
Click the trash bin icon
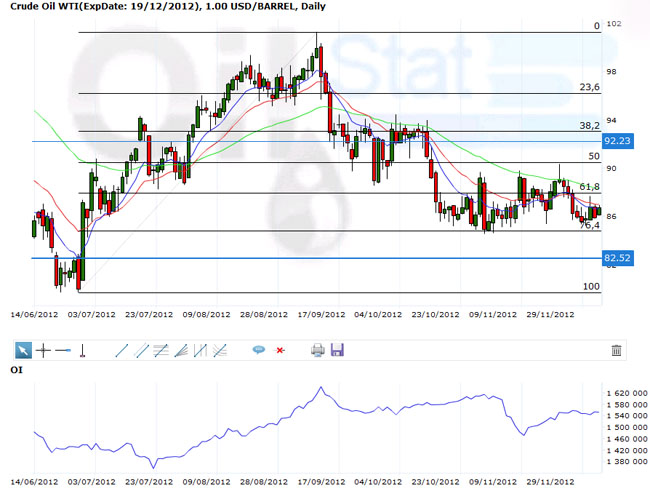pos(616,350)
